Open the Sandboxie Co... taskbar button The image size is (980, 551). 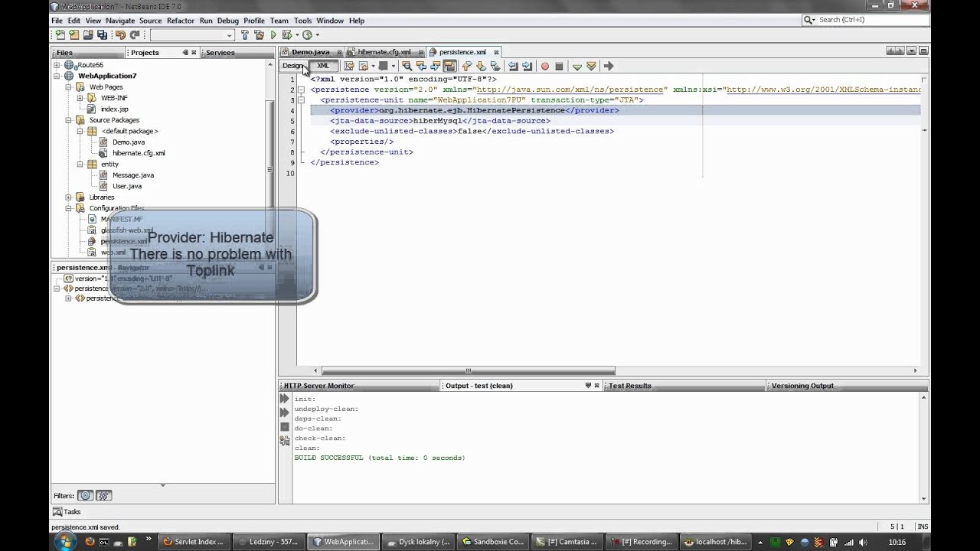(x=493, y=542)
